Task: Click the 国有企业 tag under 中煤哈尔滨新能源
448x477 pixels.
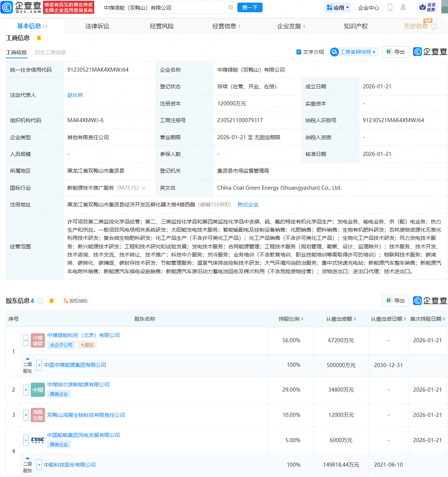Action: point(59,394)
